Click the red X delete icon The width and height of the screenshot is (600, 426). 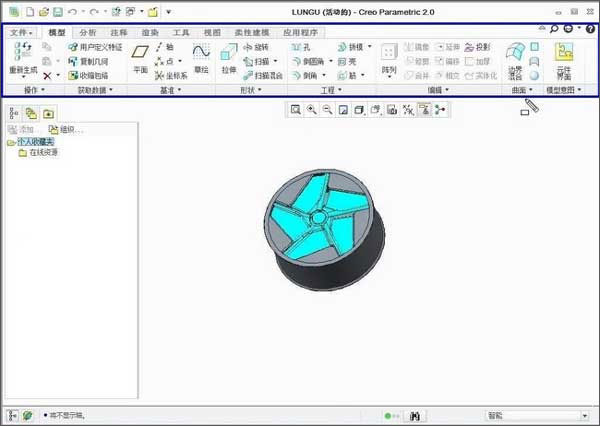47,76
